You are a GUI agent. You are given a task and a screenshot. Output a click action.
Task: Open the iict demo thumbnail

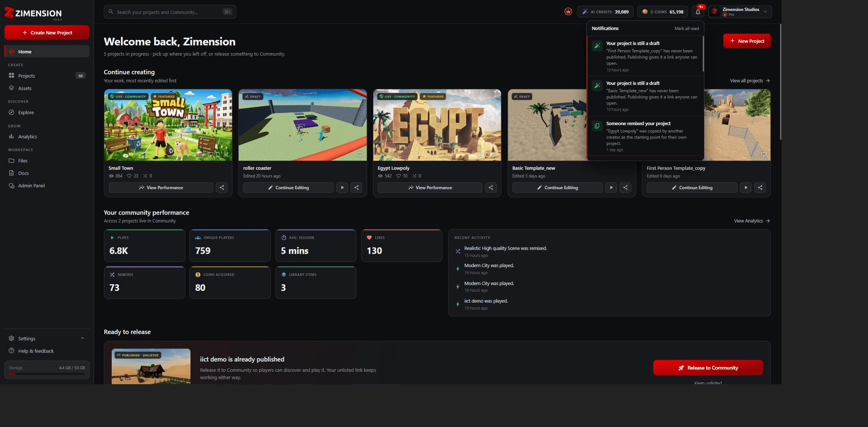point(151,366)
